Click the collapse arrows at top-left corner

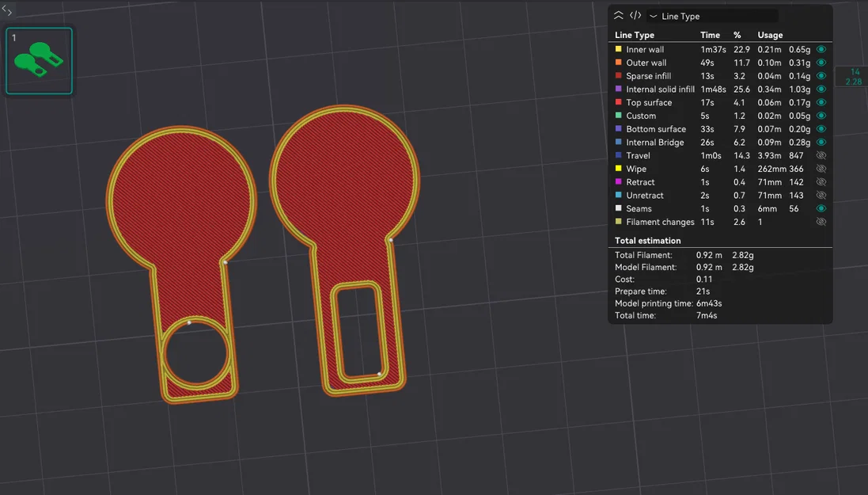6,10
